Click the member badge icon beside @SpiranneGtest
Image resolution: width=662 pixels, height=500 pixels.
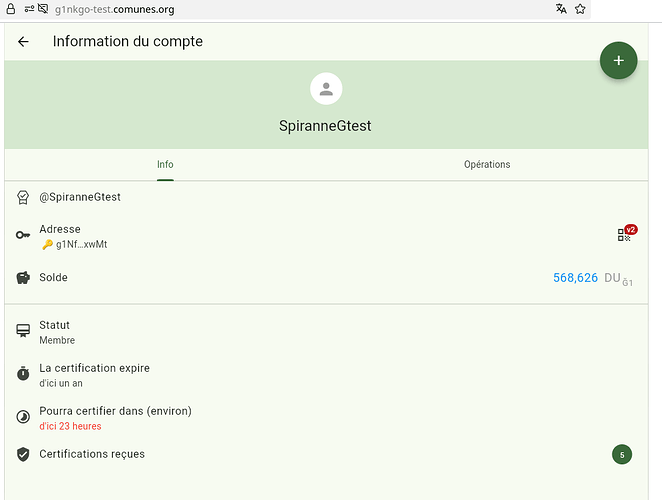pyautogui.click(x=23, y=197)
